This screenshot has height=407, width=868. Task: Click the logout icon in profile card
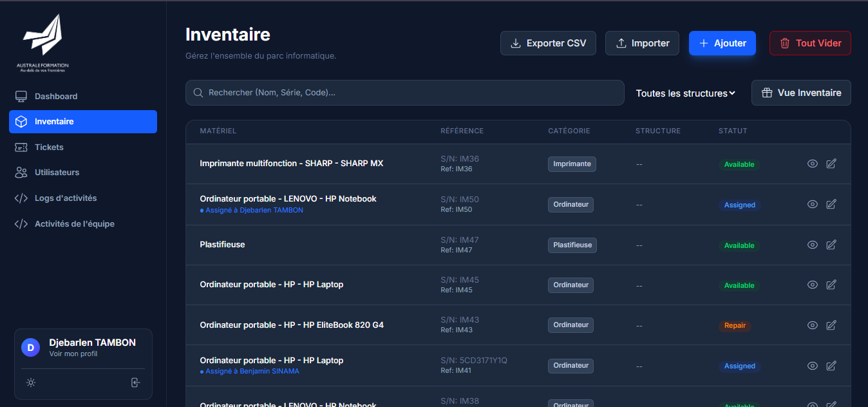(135, 383)
